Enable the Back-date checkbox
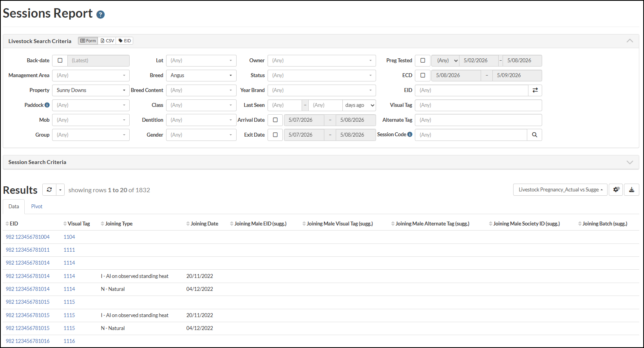The height and width of the screenshot is (348, 644). pyautogui.click(x=60, y=61)
